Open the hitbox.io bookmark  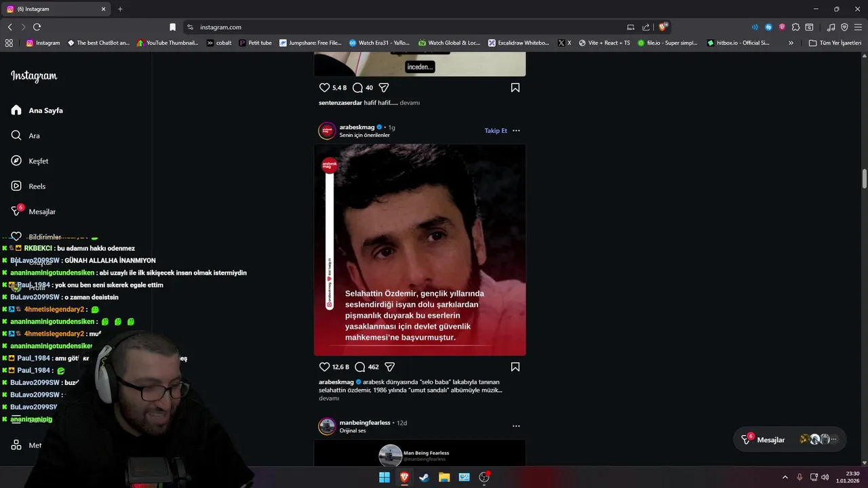[738, 43]
